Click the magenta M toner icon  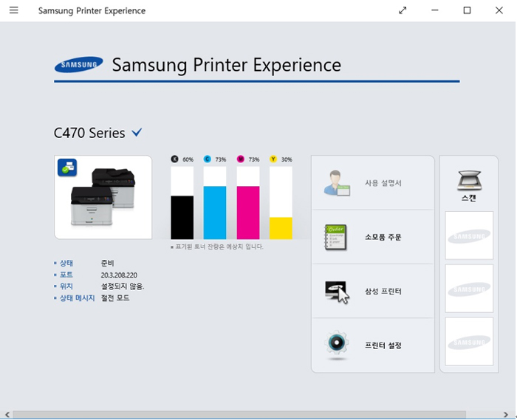point(240,159)
